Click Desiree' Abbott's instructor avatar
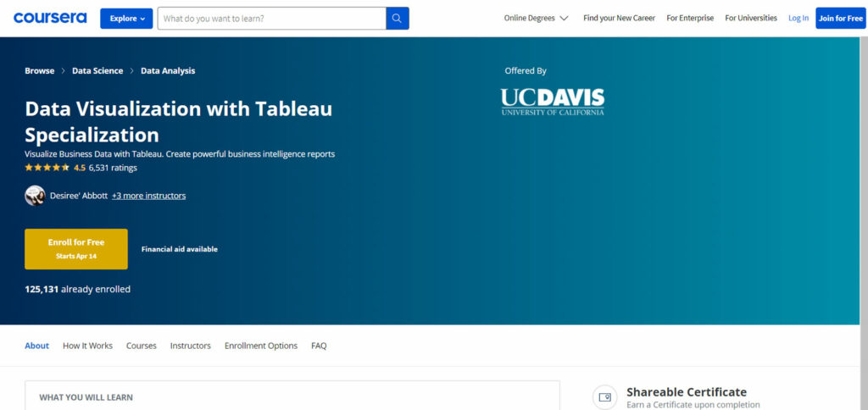Screen dimensions: 868x410 tap(35, 196)
